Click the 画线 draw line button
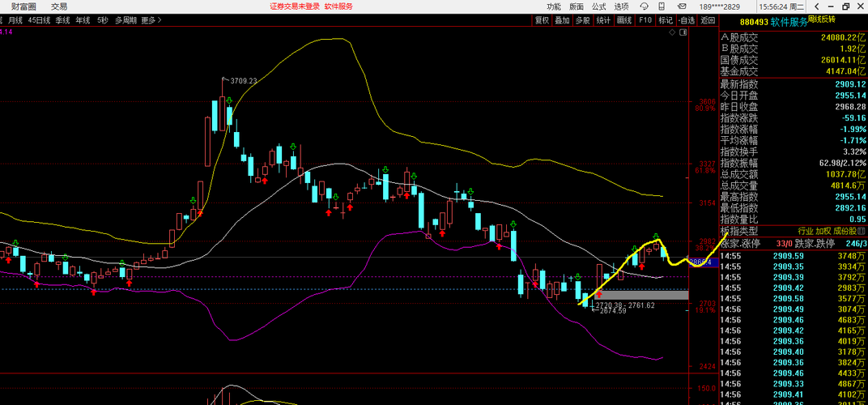 [623, 20]
